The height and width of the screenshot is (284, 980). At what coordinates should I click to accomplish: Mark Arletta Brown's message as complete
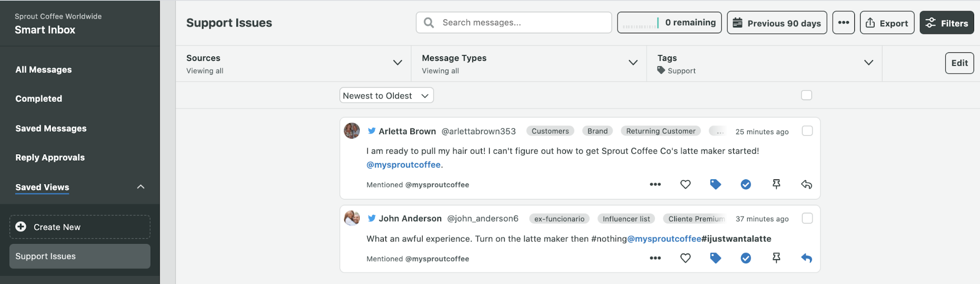746,185
